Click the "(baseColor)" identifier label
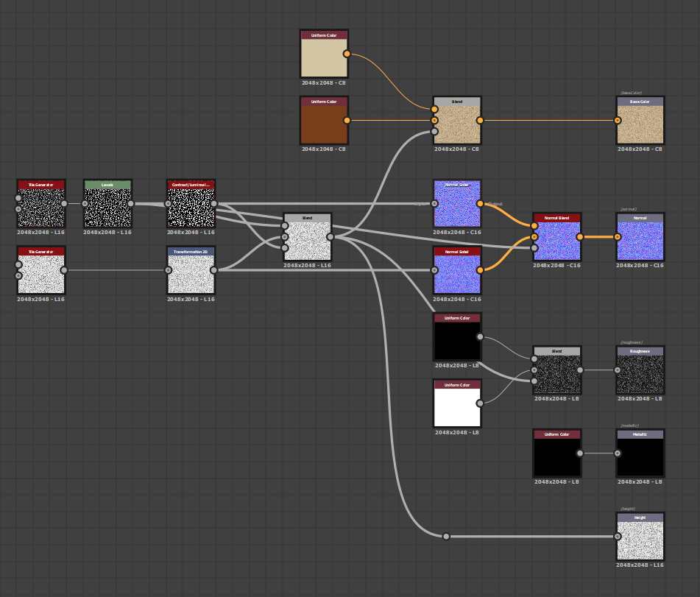The image size is (700, 597). [x=632, y=93]
